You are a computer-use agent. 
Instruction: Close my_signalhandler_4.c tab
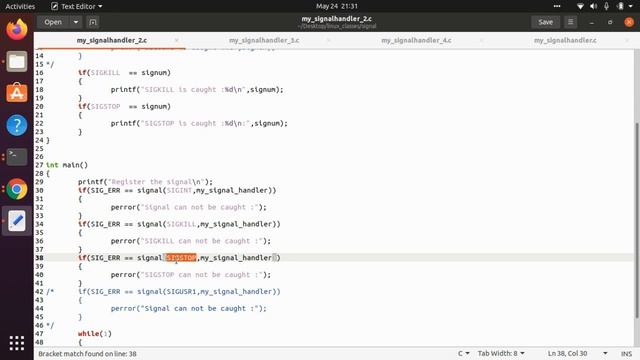(x=481, y=40)
